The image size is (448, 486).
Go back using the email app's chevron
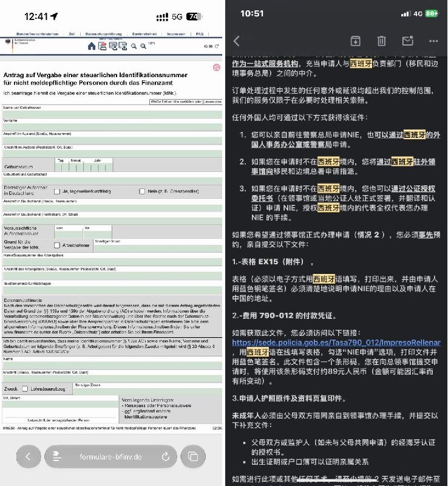pos(237,41)
